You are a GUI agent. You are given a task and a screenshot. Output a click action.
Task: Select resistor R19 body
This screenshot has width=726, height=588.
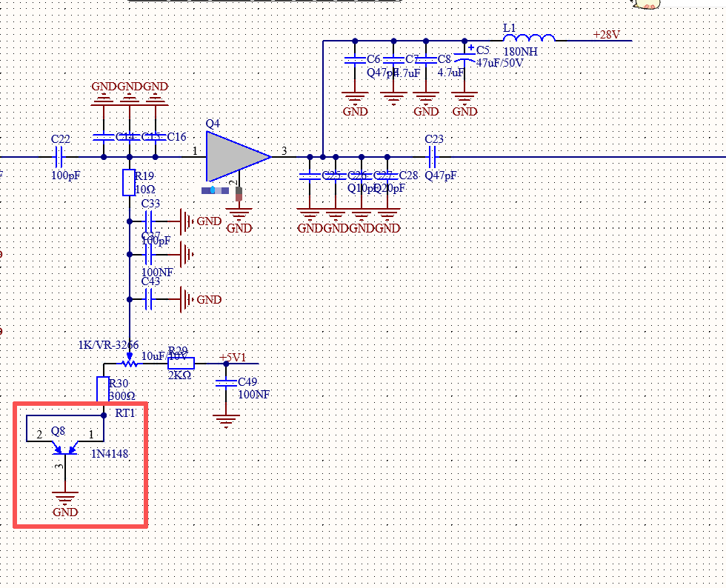[129, 182]
